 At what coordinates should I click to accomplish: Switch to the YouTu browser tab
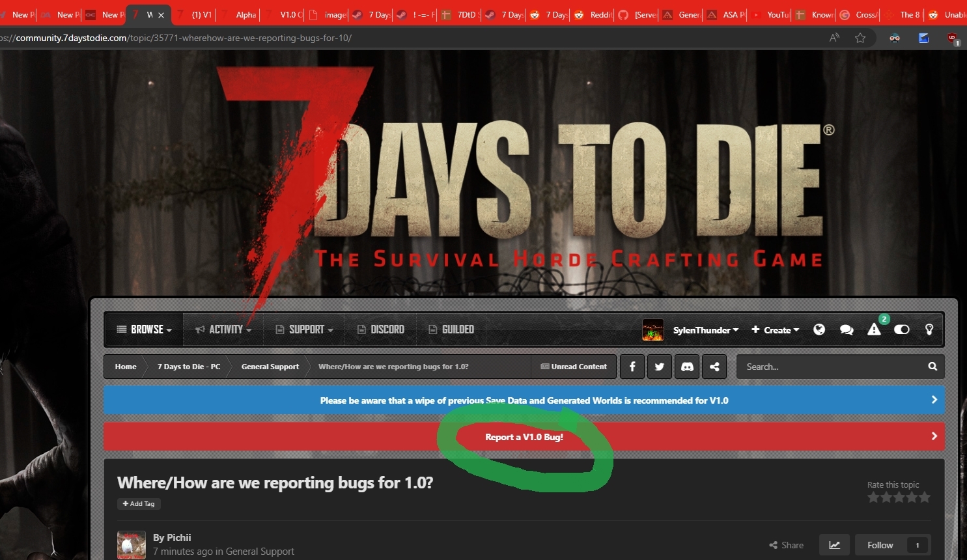point(770,15)
